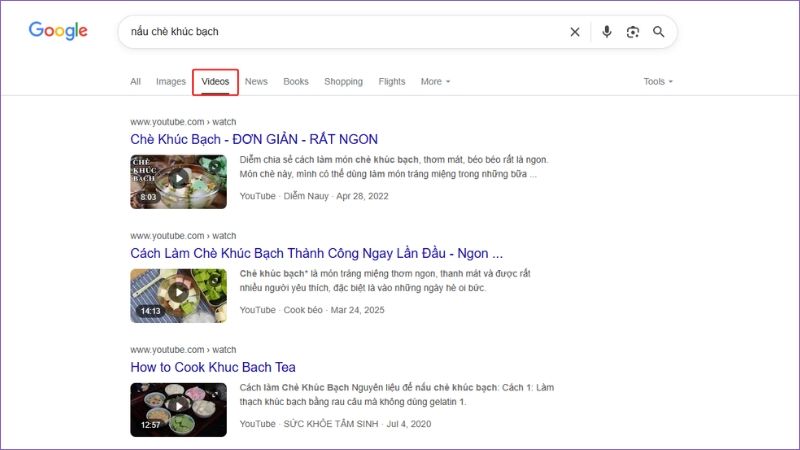Play the 14:13 video thumbnail
The height and width of the screenshot is (450, 800).
(179, 296)
